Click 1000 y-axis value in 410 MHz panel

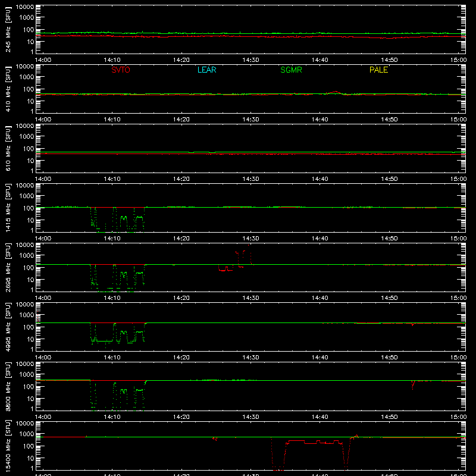tap(27, 77)
